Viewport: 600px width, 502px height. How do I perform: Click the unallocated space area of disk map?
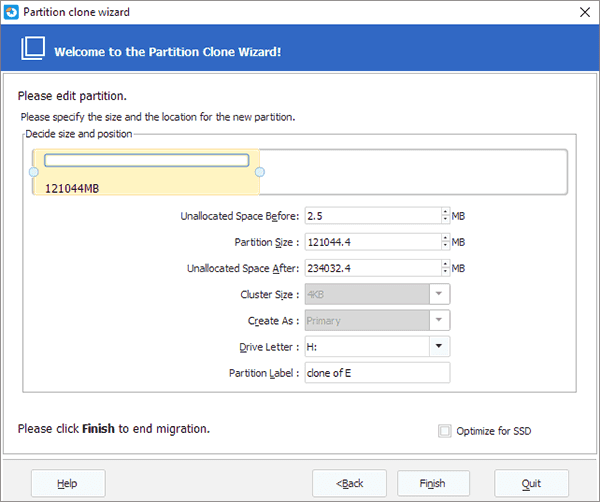point(413,172)
